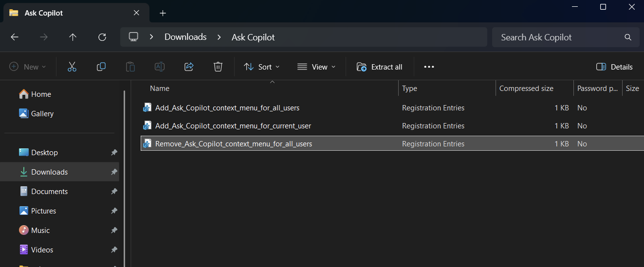Select Add_Ask_Copilot_context_menu_for_current_user file name
This screenshot has width=644, height=267.
tap(233, 126)
